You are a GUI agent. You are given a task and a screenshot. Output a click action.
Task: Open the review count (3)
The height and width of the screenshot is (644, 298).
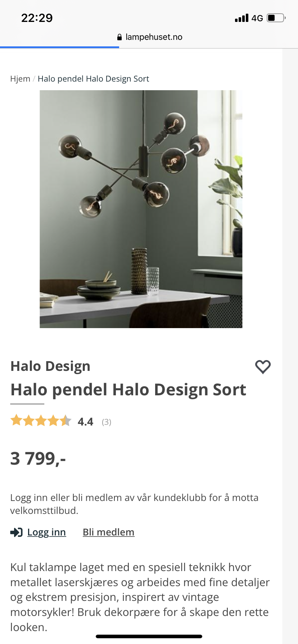[107, 422]
